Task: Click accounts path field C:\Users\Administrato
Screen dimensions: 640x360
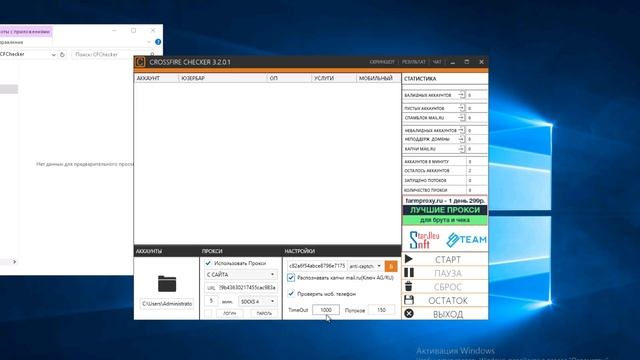Action: click(167, 304)
